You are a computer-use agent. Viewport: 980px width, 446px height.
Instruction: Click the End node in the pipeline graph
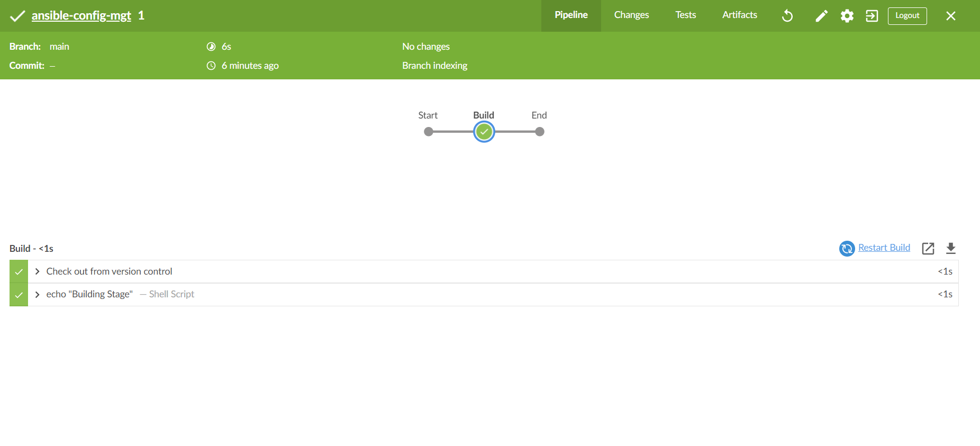540,132
